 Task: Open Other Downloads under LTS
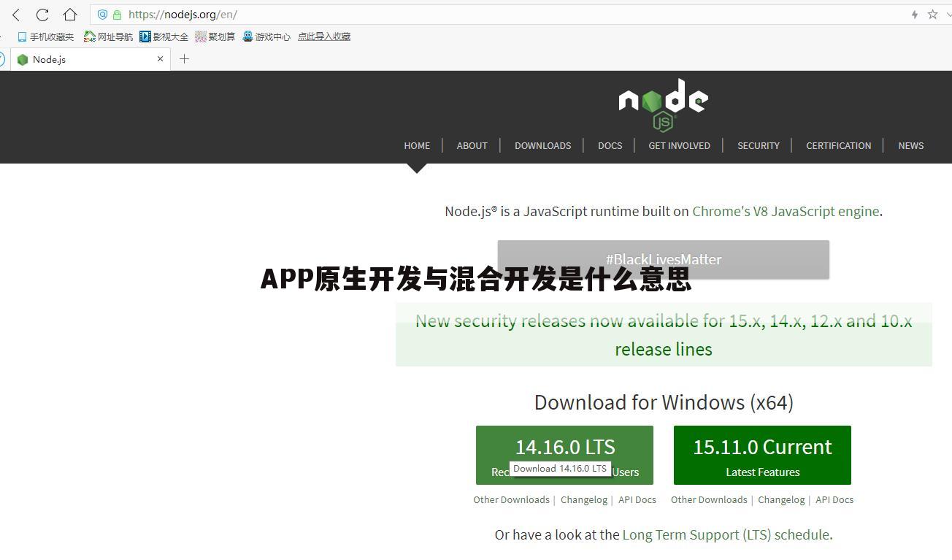pyautogui.click(x=511, y=499)
